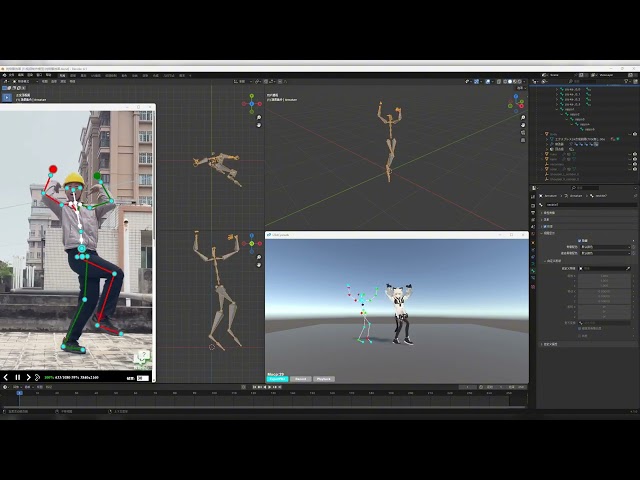
Task: Pause the pose video playback
Action: pyautogui.click(x=18, y=378)
